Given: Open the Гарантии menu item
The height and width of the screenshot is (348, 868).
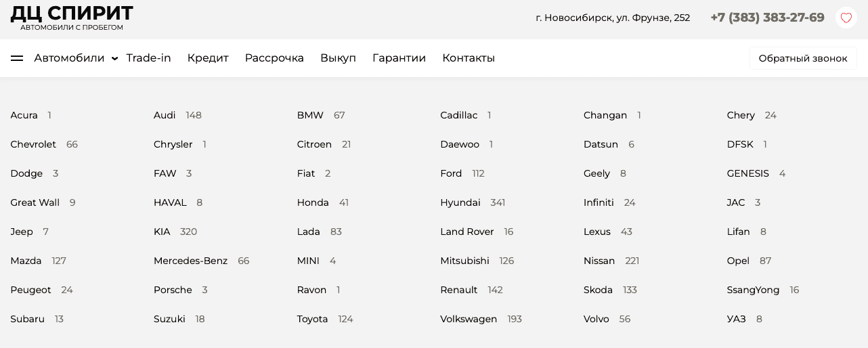Looking at the screenshot, I should tap(399, 58).
